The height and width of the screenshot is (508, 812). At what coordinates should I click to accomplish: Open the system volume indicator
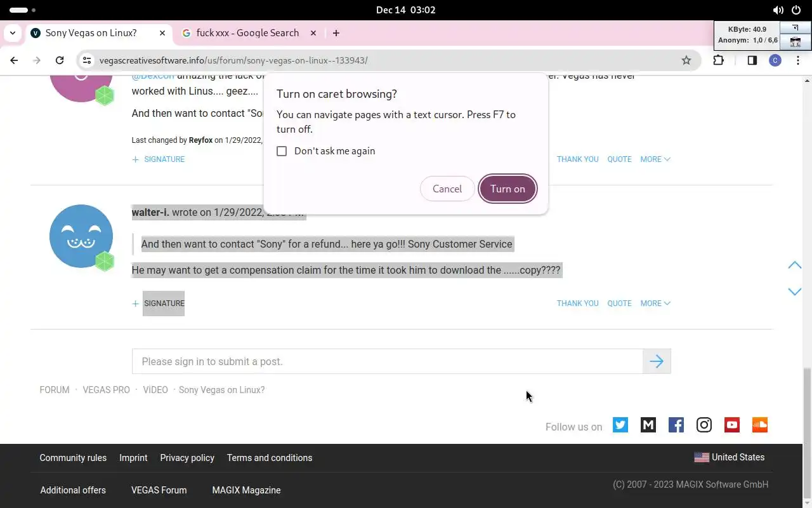coord(778,10)
